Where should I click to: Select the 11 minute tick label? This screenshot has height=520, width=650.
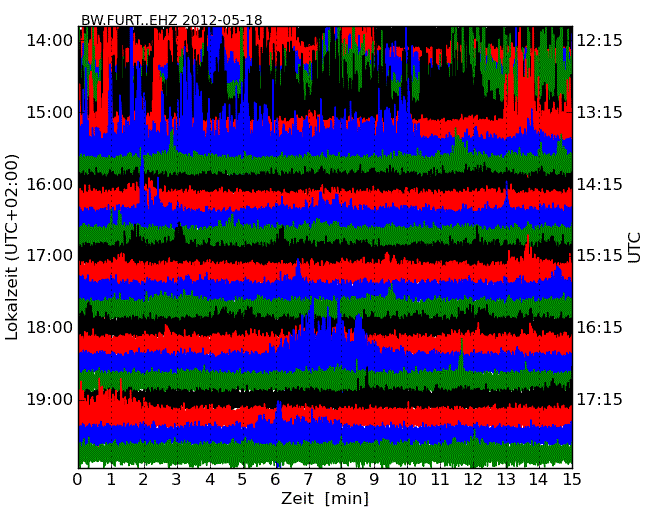[440, 480]
